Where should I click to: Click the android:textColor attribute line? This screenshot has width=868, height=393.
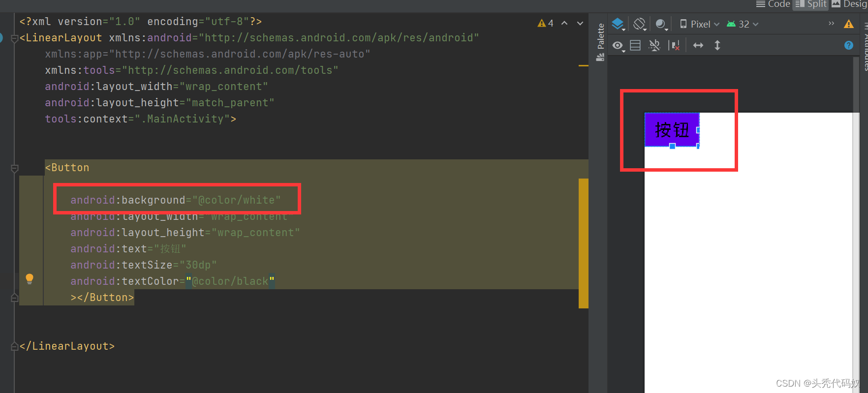tap(172, 281)
